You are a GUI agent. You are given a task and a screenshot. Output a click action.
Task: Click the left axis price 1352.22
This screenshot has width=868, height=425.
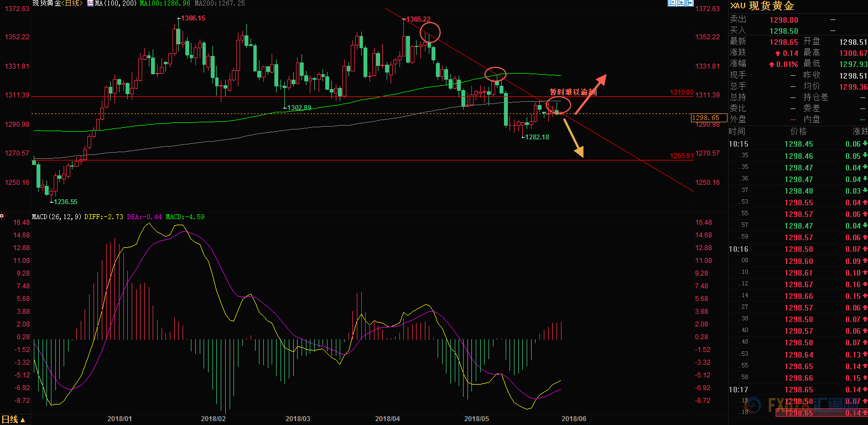click(x=17, y=37)
